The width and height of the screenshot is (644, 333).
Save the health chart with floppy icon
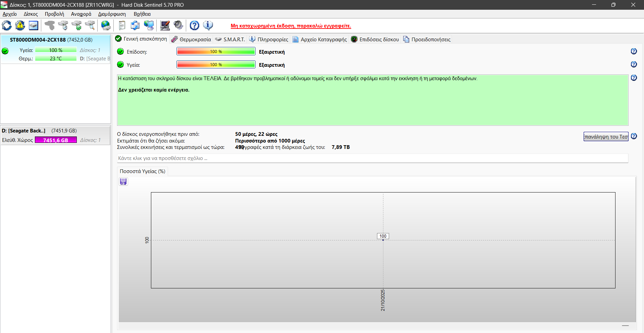coord(123,182)
